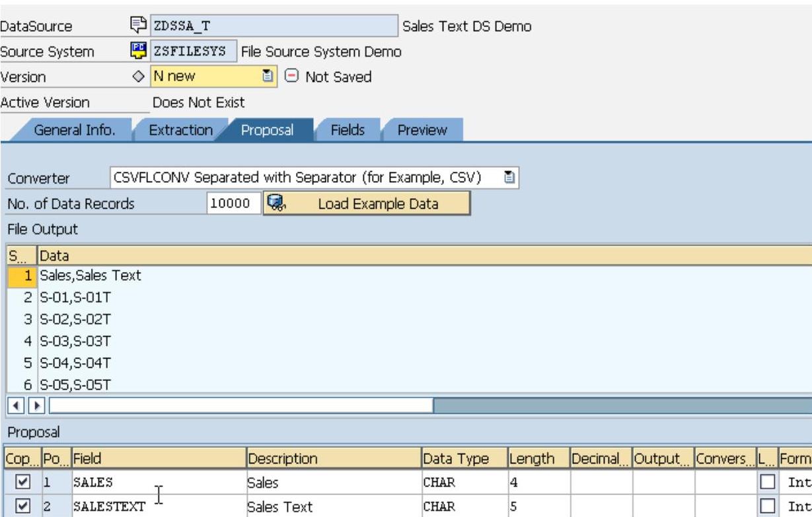Open the Preview tab
This screenshot has height=517, width=812.
[x=422, y=130]
